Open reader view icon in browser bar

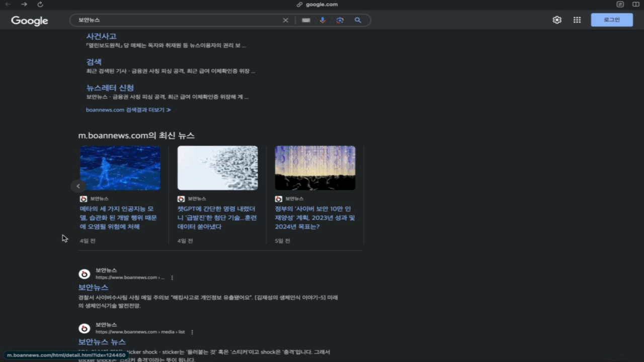pyautogui.click(x=620, y=5)
